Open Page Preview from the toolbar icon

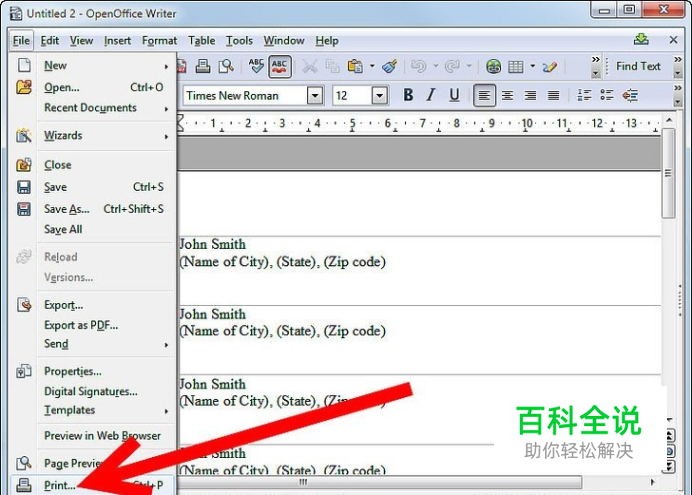point(226,66)
